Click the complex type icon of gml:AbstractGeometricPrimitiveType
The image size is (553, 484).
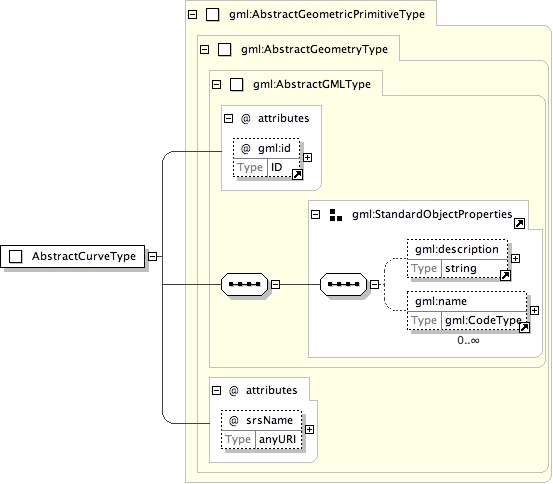(213, 14)
